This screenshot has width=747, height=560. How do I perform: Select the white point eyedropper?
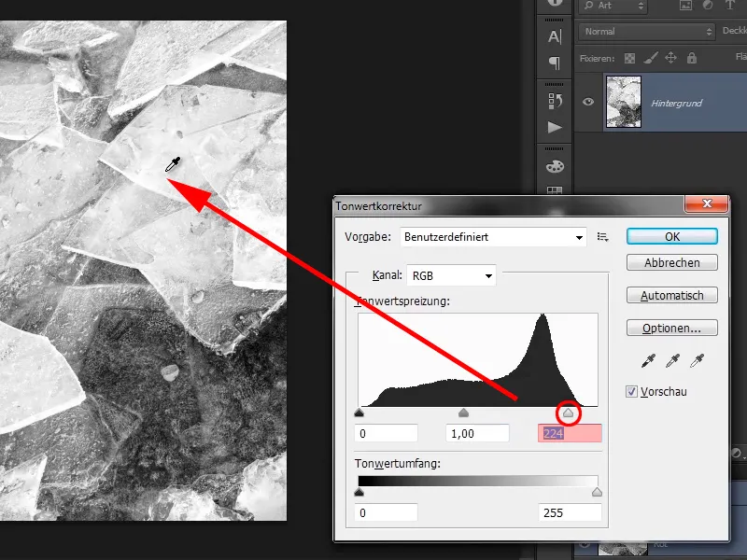pyautogui.click(x=697, y=361)
